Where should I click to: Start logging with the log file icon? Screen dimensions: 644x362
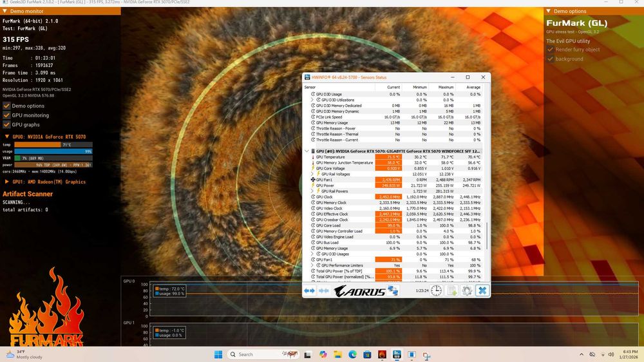[452, 291]
